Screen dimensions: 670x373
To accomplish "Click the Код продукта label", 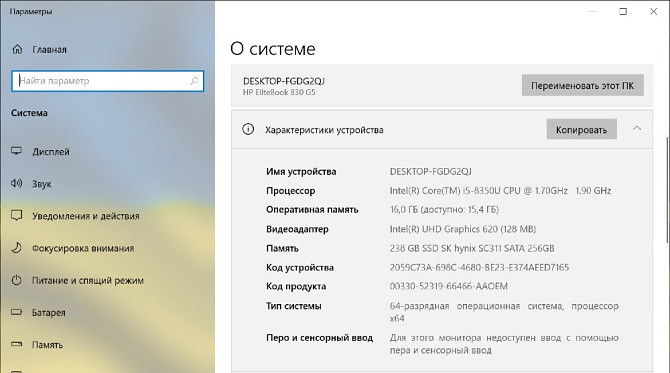I will coord(296,287).
